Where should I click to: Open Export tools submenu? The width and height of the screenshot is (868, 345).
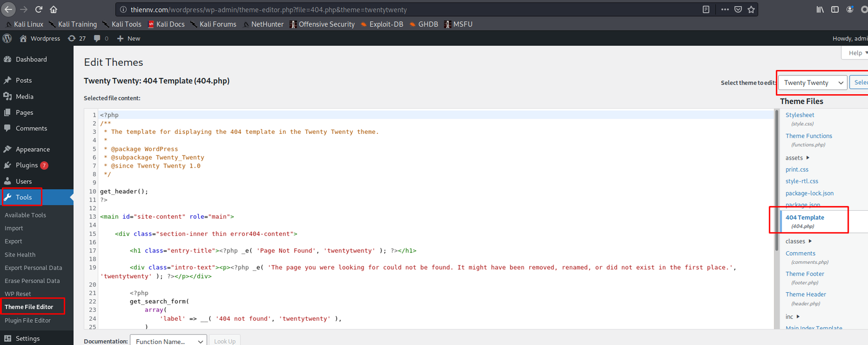coord(13,241)
